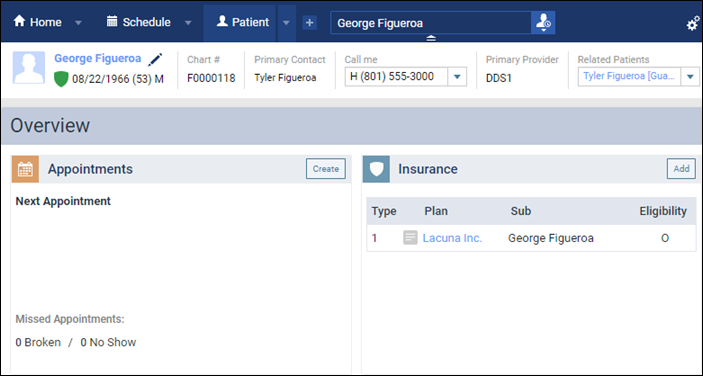703x376 pixels.
Task: Click the plus icon to add patient tab
Action: coord(309,22)
